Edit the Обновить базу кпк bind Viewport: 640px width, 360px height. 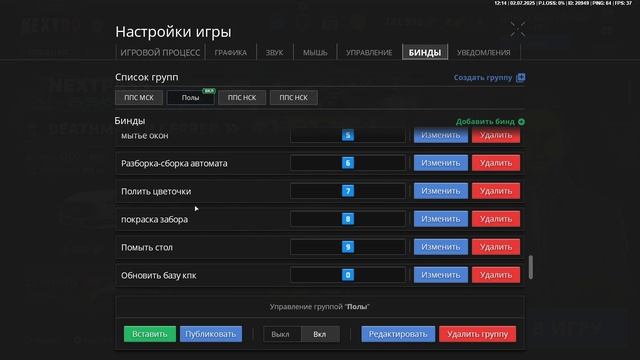pyautogui.click(x=441, y=275)
